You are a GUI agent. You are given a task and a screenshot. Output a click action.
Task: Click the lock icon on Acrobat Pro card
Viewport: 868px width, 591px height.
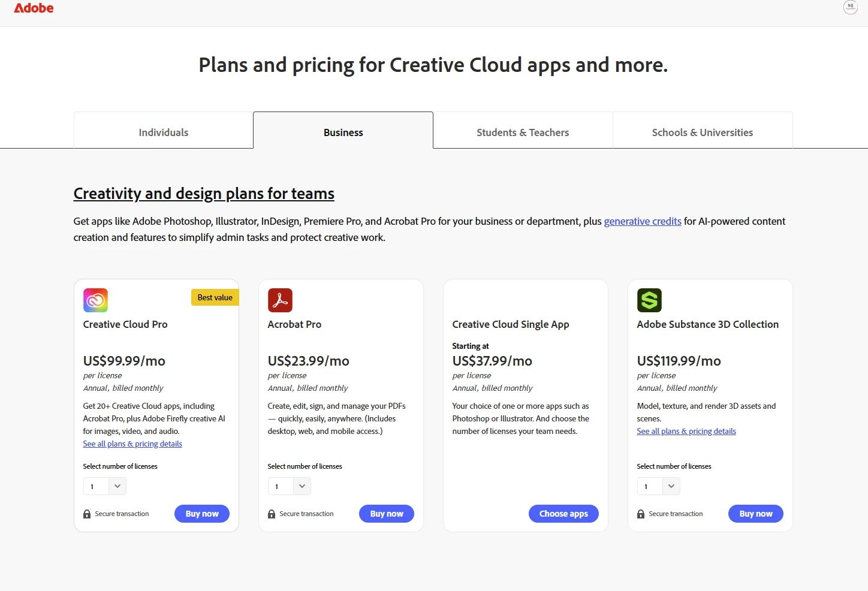pyautogui.click(x=272, y=514)
